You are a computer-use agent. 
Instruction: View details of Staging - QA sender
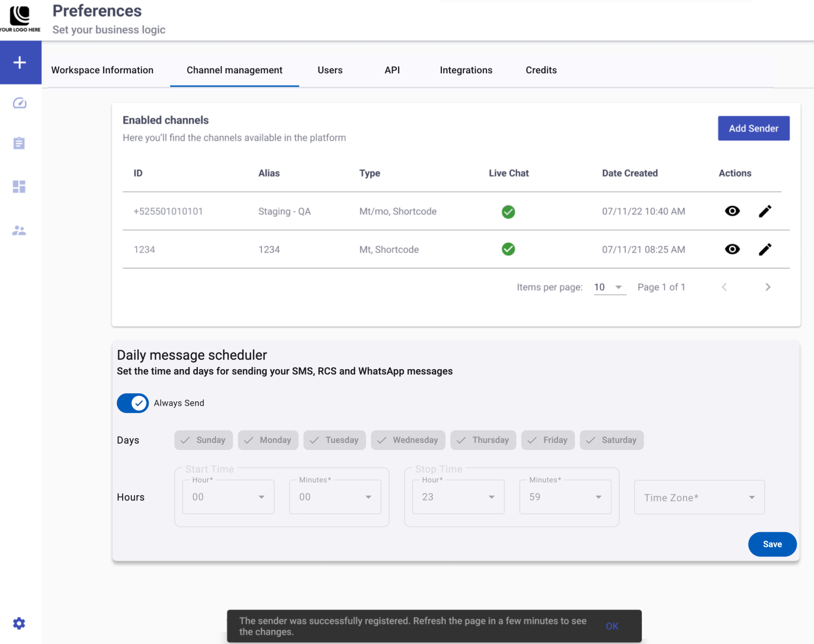point(732,211)
